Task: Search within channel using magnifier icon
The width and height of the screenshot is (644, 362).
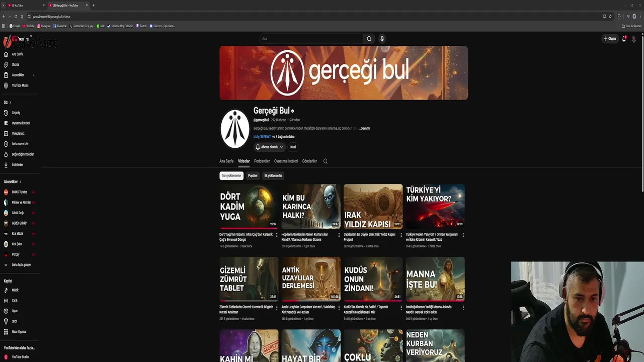Action: [x=325, y=161]
